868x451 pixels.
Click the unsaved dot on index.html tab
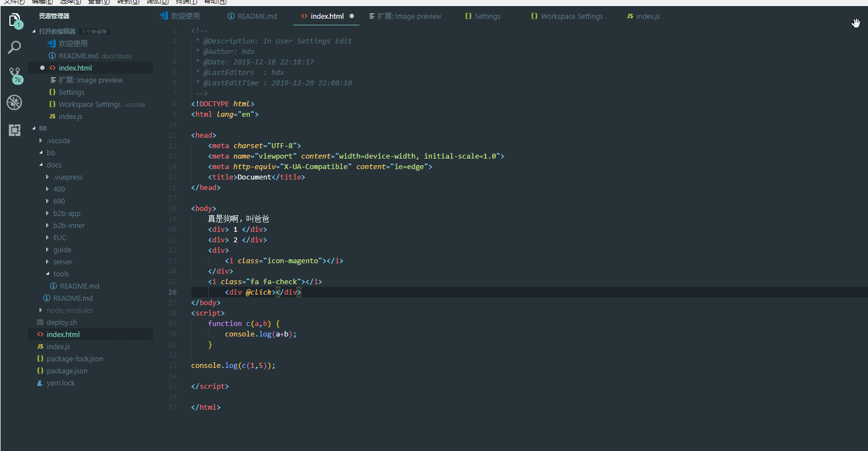coord(352,16)
